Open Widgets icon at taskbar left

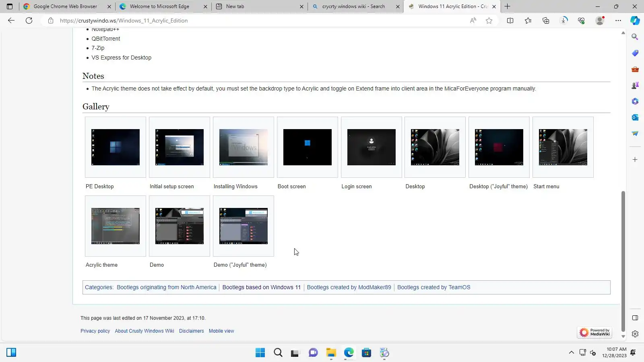click(11, 353)
